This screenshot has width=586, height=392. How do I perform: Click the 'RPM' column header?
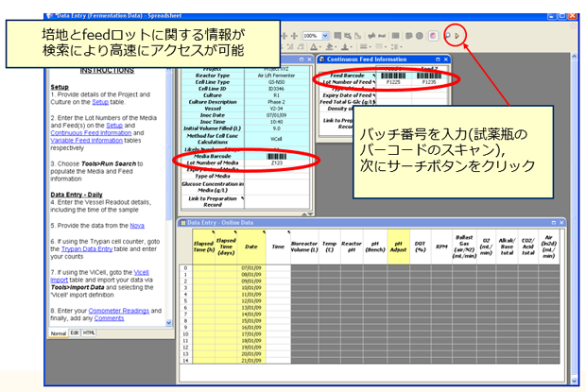(x=441, y=247)
